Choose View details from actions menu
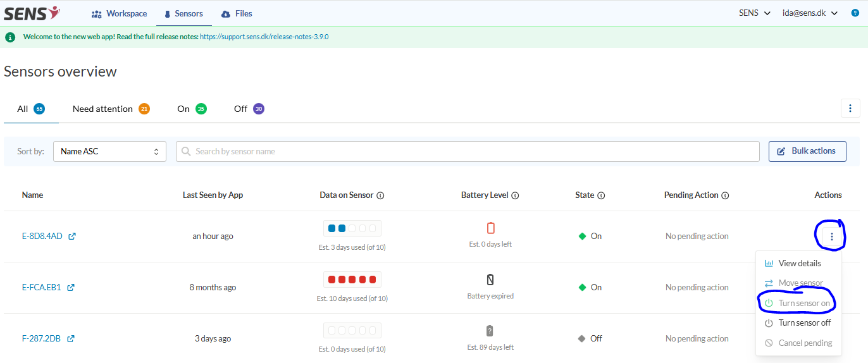This screenshot has height=363, width=868. 800,264
